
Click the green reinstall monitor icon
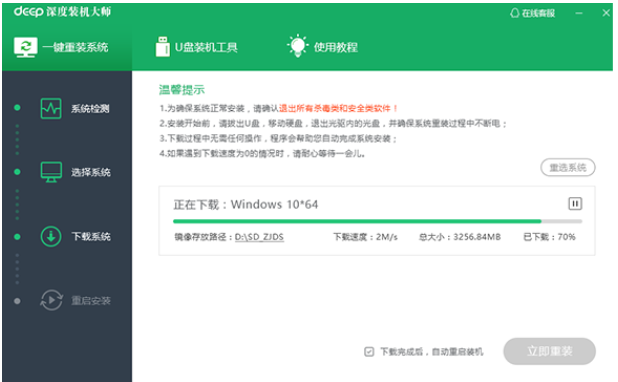(x=26, y=47)
